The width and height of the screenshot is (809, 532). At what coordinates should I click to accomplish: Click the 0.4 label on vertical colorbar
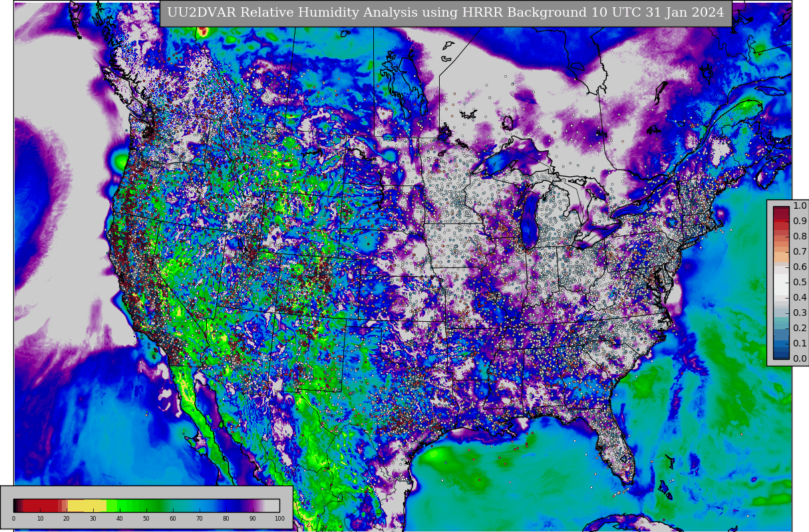pyautogui.click(x=799, y=298)
